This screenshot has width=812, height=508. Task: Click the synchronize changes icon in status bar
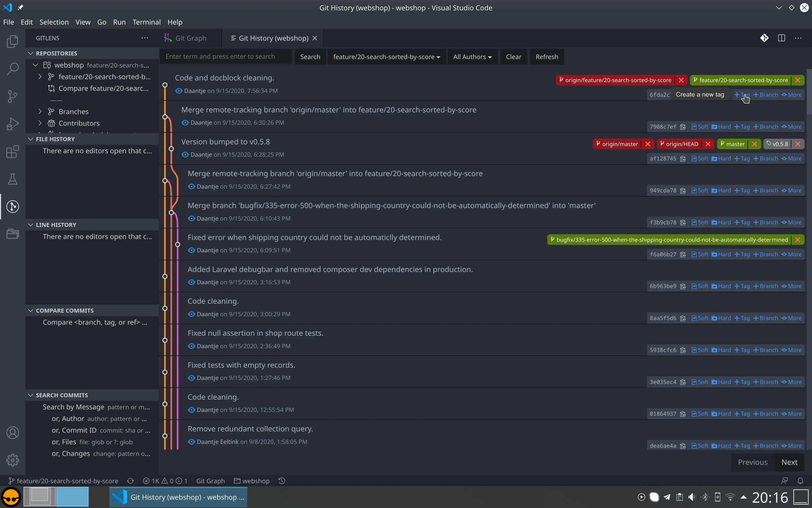coord(130,481)
